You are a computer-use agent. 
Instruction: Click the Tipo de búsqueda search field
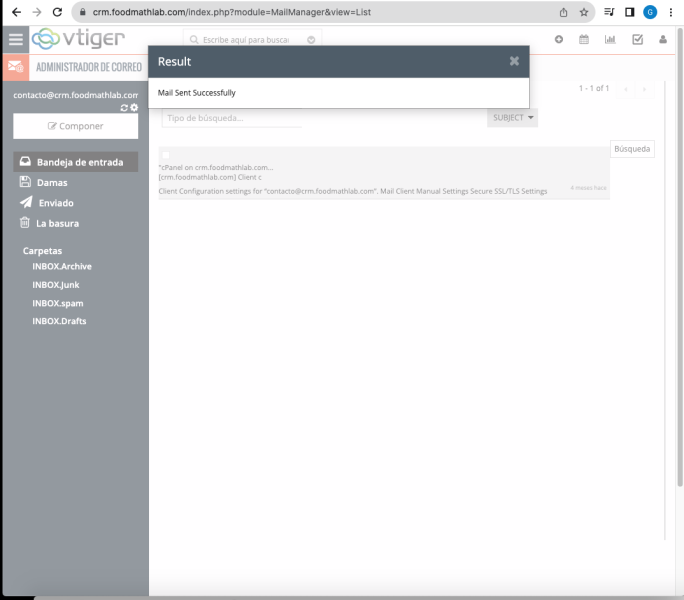click(232, 118)
